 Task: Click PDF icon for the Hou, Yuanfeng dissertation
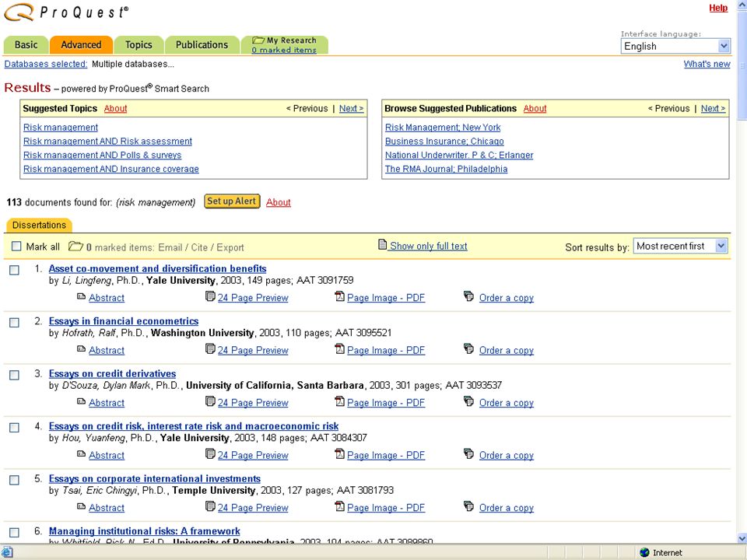pos(339,453)
